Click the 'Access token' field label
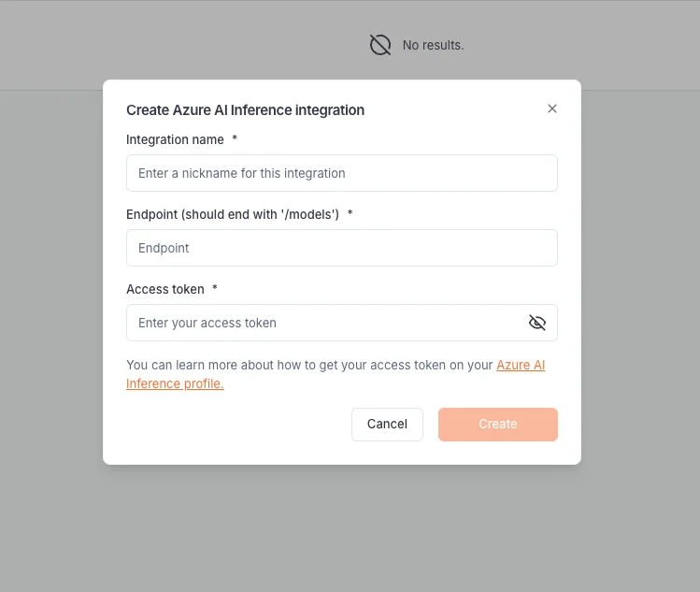 pos(165,289)
